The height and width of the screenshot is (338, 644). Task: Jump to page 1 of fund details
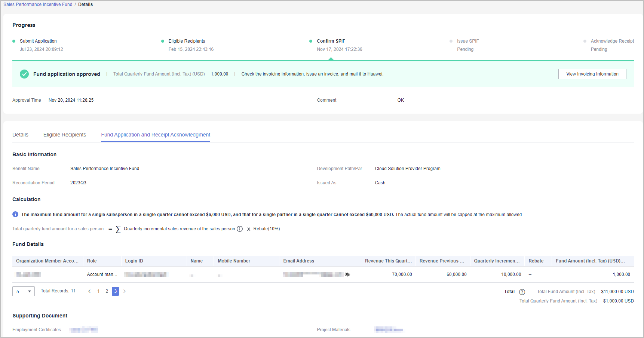click(98, 291)
